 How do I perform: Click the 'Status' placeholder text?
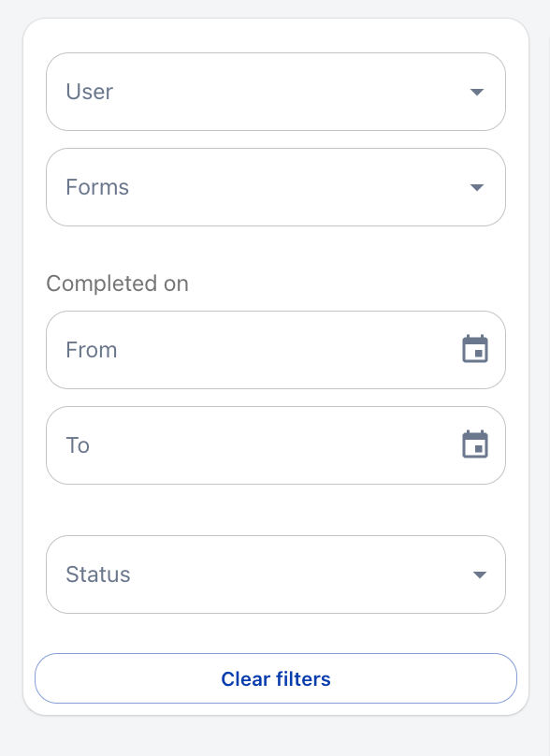click(98, 574)
